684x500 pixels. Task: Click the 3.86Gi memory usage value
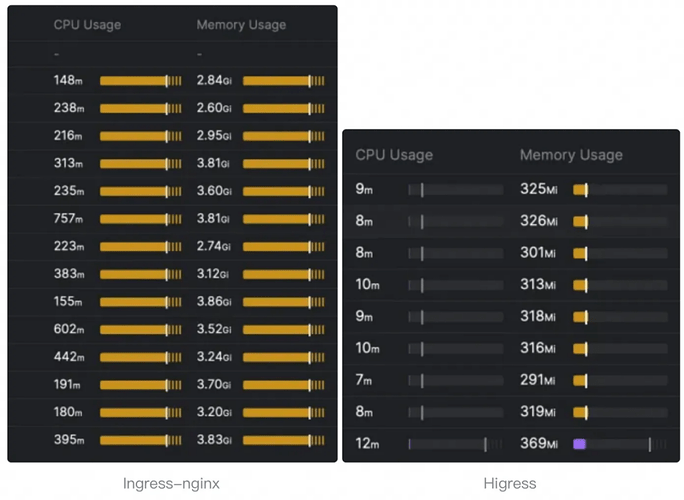(x=214, y=301)
